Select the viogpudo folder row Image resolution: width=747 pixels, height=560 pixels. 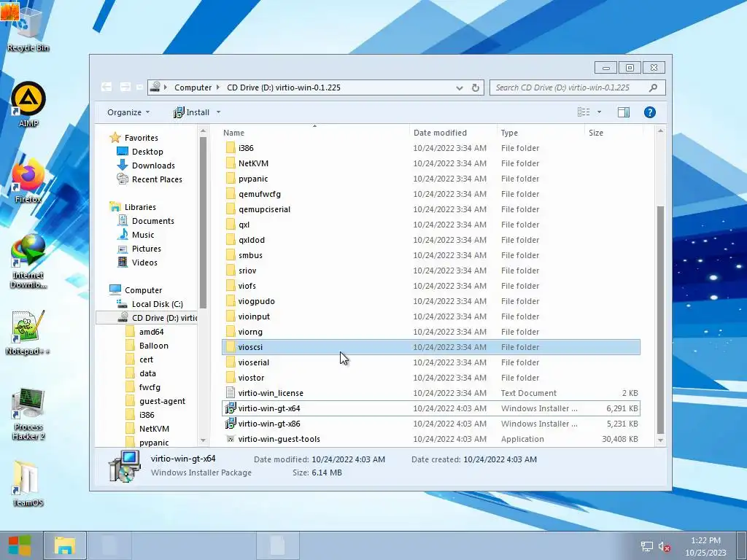[x=430, y=301]
